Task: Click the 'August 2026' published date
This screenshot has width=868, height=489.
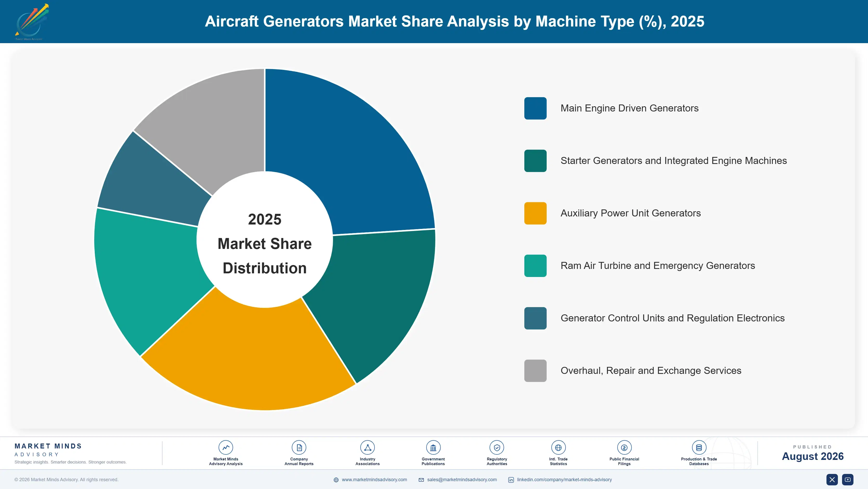Action: click(813, 456)
